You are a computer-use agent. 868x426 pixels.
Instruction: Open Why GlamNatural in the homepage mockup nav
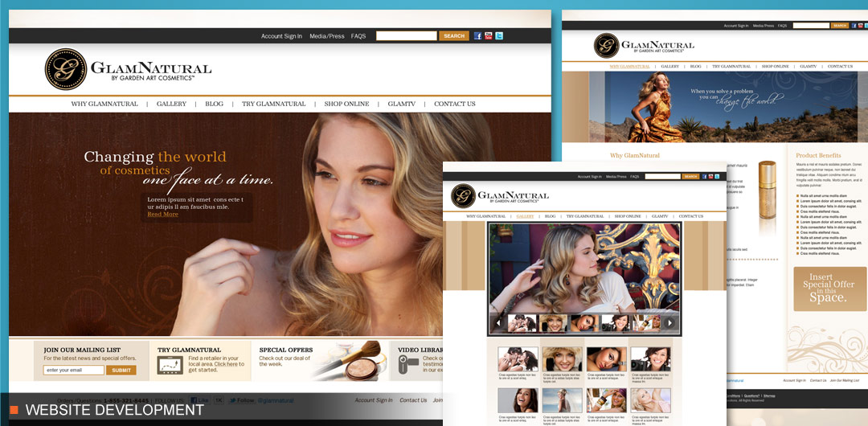pyautogui.click(x=104, y=104)
